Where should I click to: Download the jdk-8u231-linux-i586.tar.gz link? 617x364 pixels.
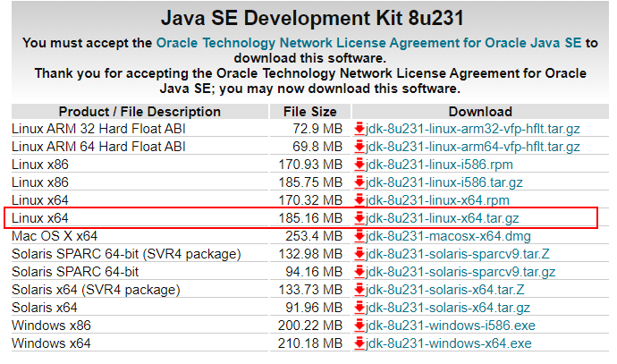click(444, 182)
